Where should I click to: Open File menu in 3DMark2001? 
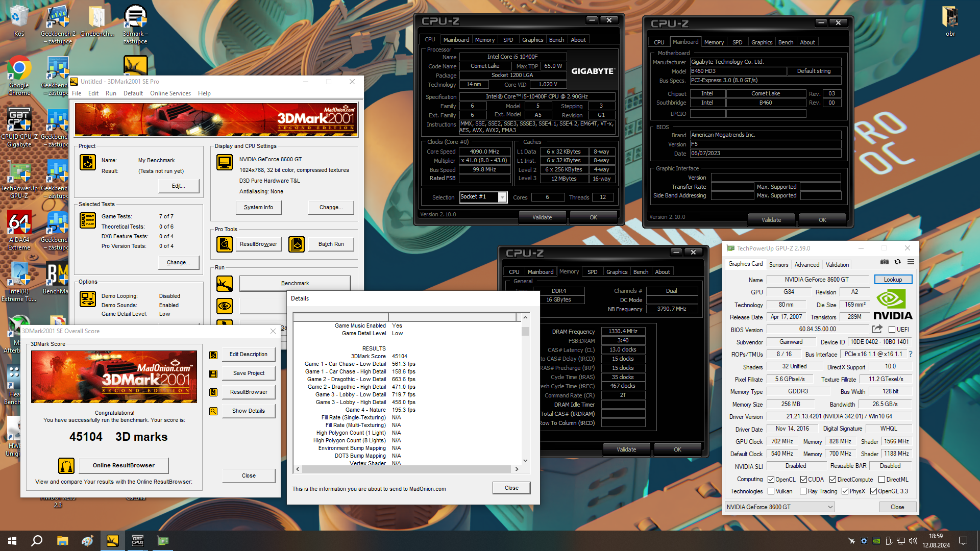77,93
